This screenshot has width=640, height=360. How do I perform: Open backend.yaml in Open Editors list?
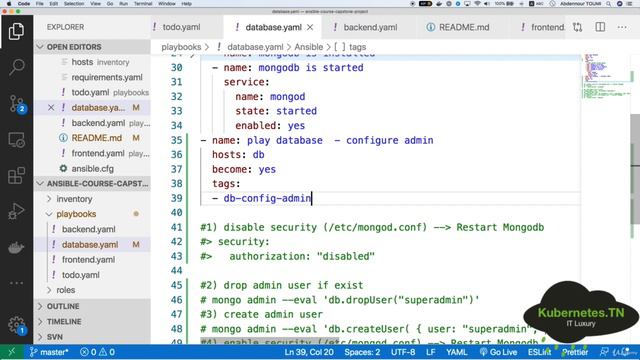(92, 123)
